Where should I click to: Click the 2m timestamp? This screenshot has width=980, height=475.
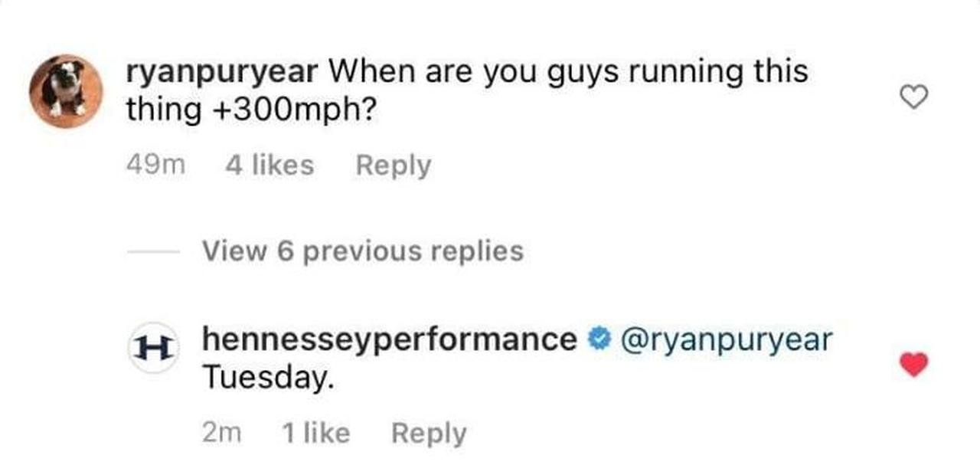(222, 434)
